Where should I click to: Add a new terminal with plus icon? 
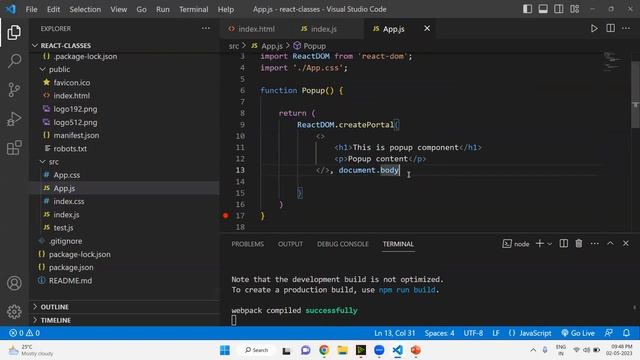540,243
